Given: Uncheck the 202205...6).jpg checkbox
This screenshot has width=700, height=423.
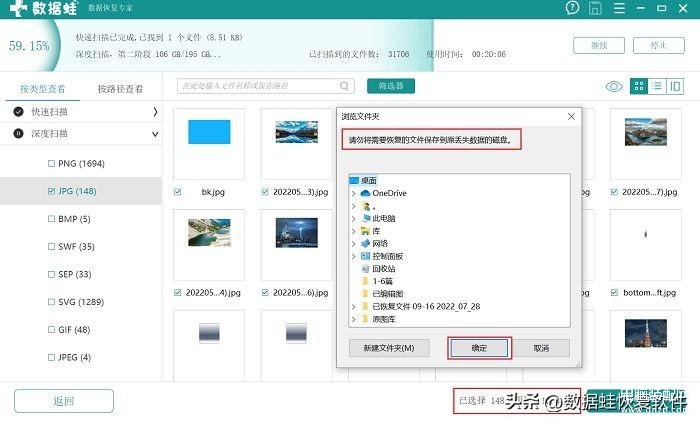Looking at the screenshot, I should 265,293.
